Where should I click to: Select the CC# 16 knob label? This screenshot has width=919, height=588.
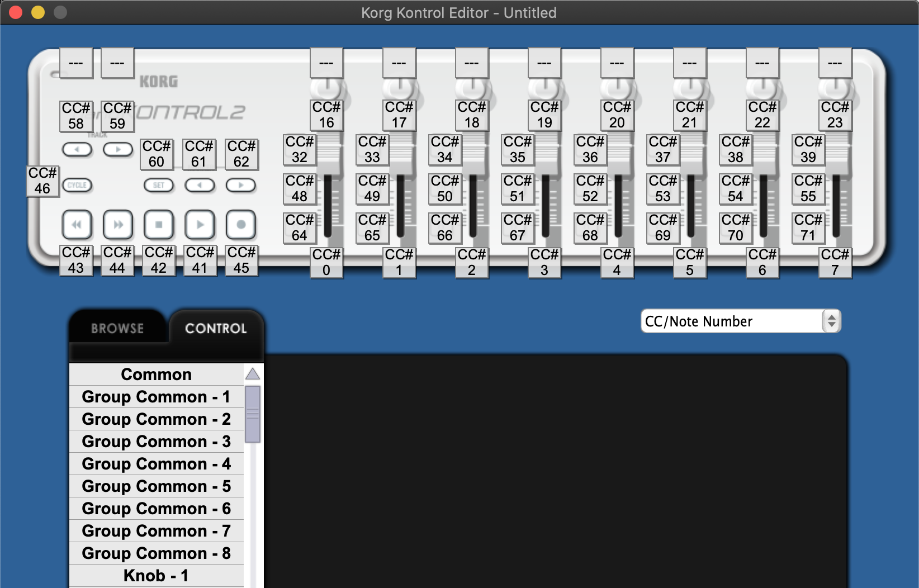(326, 115)
